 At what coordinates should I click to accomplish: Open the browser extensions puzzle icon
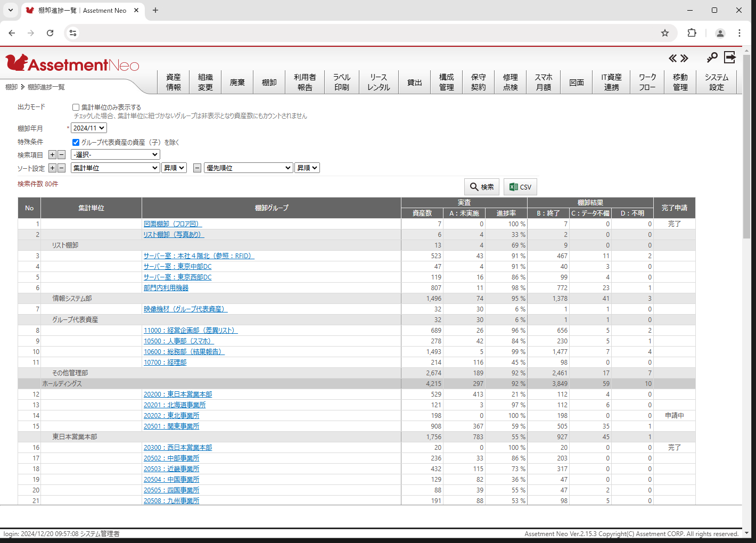[x=692, y=33]
